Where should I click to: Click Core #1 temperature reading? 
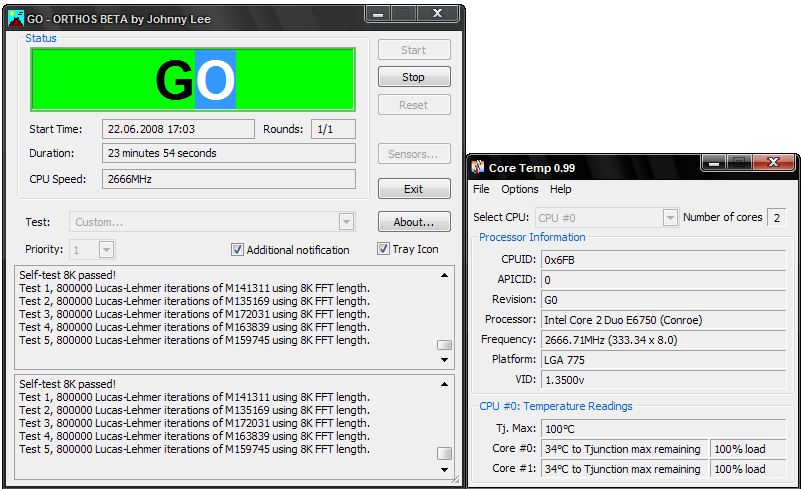pyautogui.click(x=624, y=469)
